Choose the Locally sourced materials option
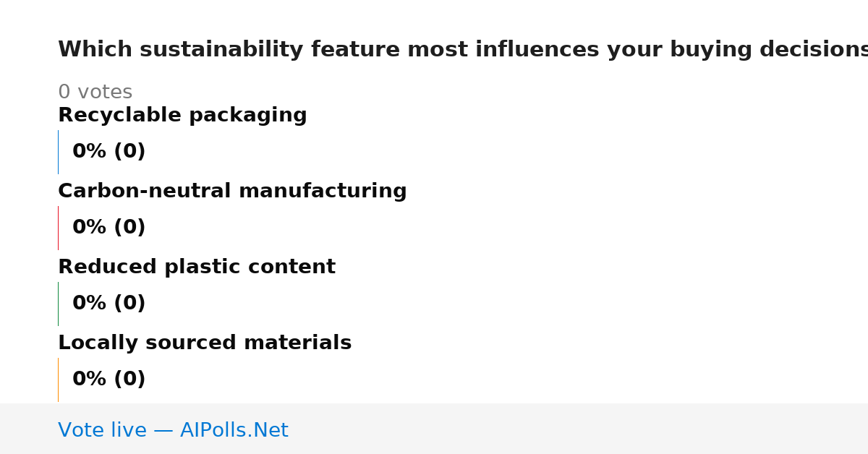 tap(205, 343)
